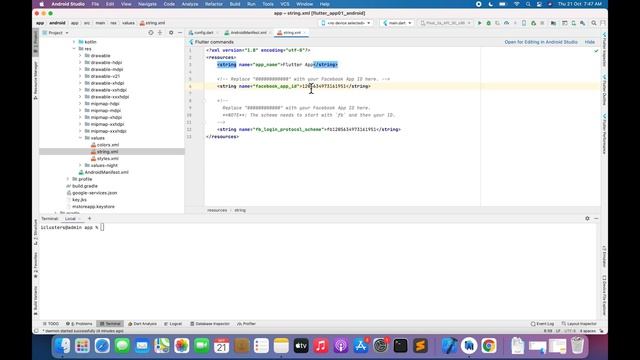Open Google Chrome from the dock

[x=489, y=346]
